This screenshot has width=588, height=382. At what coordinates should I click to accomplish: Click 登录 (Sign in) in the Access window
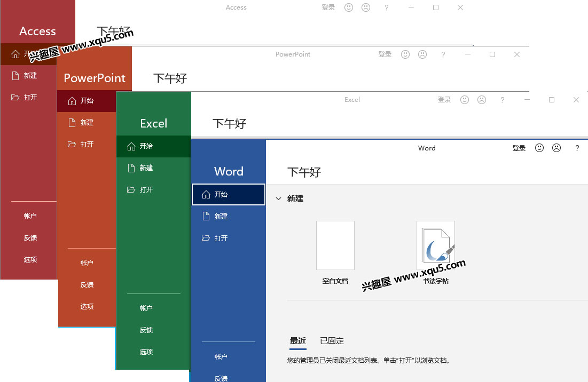pyautogui.click(x=328, y=7)
